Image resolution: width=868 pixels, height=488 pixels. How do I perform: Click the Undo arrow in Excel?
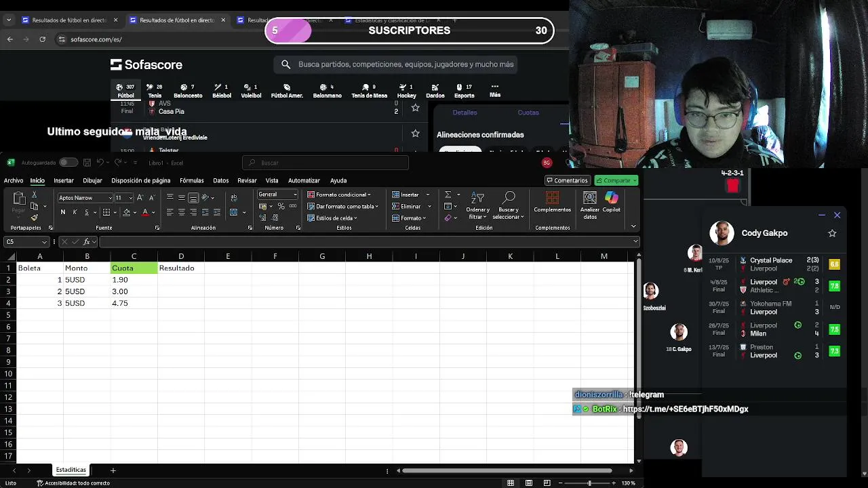[x=100, y=163]
